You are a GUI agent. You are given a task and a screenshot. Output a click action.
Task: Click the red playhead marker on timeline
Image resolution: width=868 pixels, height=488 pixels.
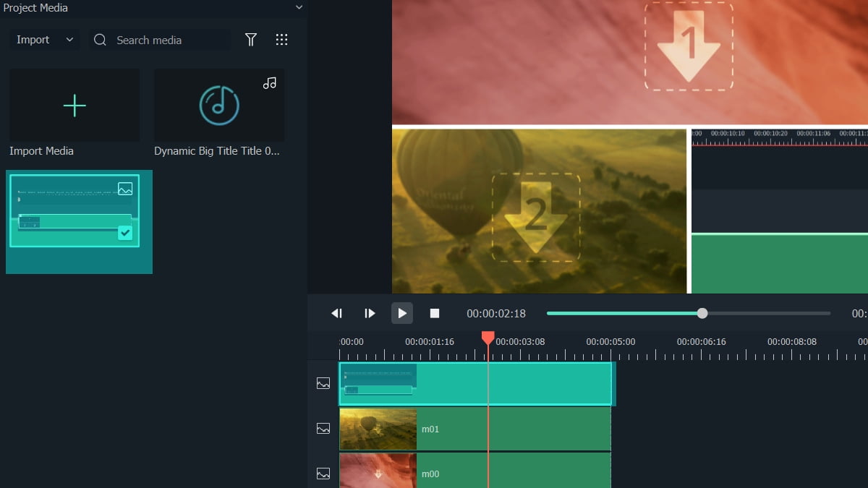(488, 338)
